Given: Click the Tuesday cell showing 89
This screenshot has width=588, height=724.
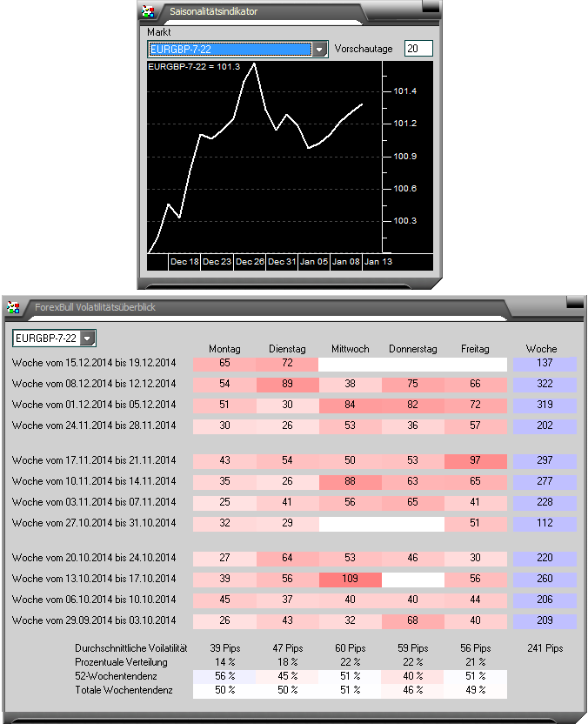Looking at the screenshot, I should tap(287, 384).
